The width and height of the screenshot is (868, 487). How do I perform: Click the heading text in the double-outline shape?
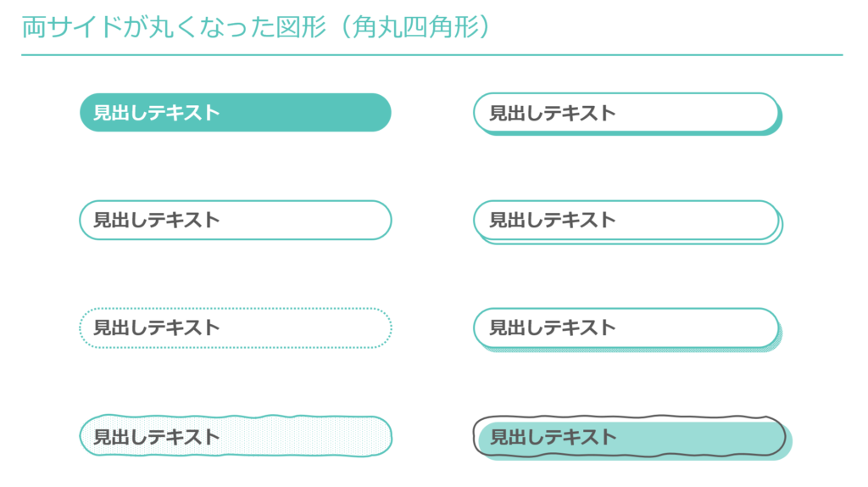[552, 221]
